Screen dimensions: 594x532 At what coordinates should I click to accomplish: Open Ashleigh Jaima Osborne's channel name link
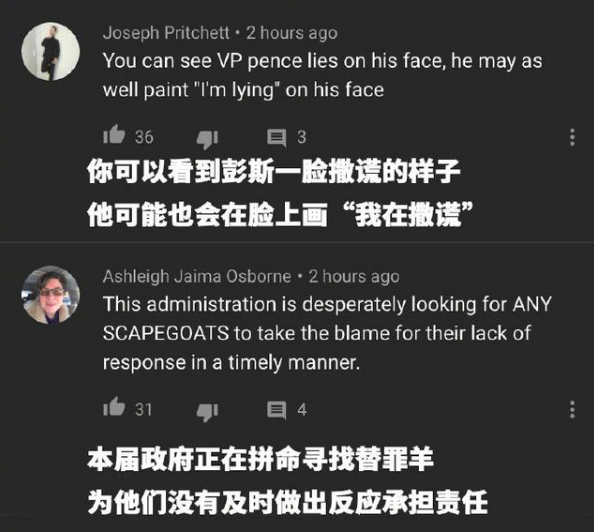click(197, 277)
